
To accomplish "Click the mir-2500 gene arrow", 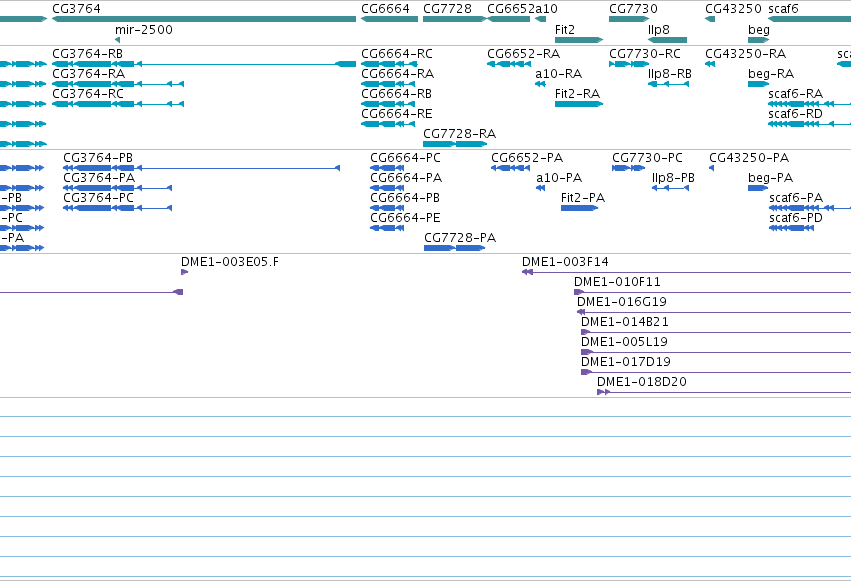I will tap(117, 40).
